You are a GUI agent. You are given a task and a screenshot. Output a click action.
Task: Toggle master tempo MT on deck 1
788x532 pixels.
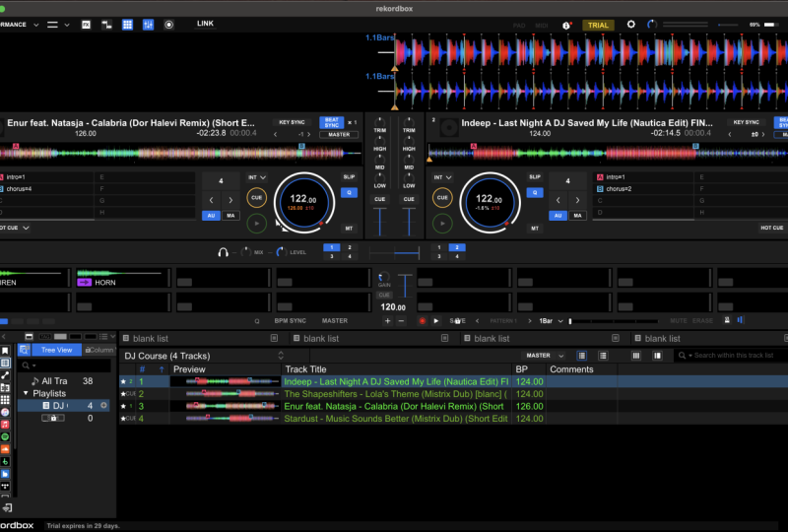click(x=349, y=229)
